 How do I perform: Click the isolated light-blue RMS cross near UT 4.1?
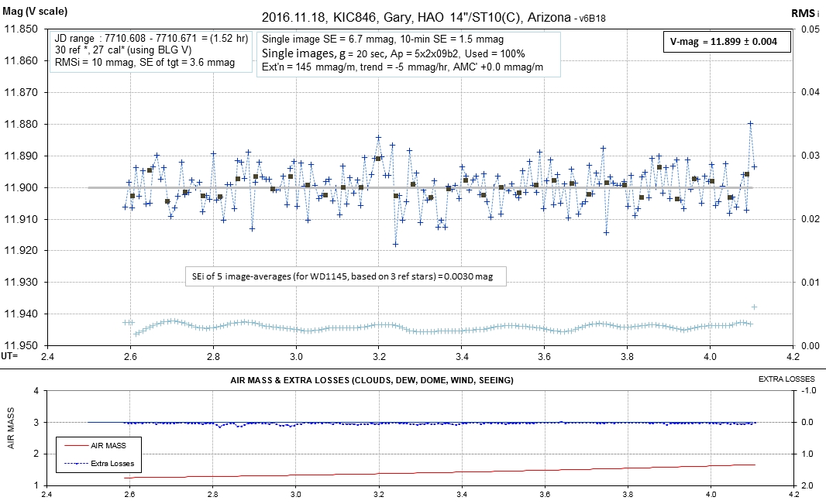pyautogui.click(x=754, y=307)
